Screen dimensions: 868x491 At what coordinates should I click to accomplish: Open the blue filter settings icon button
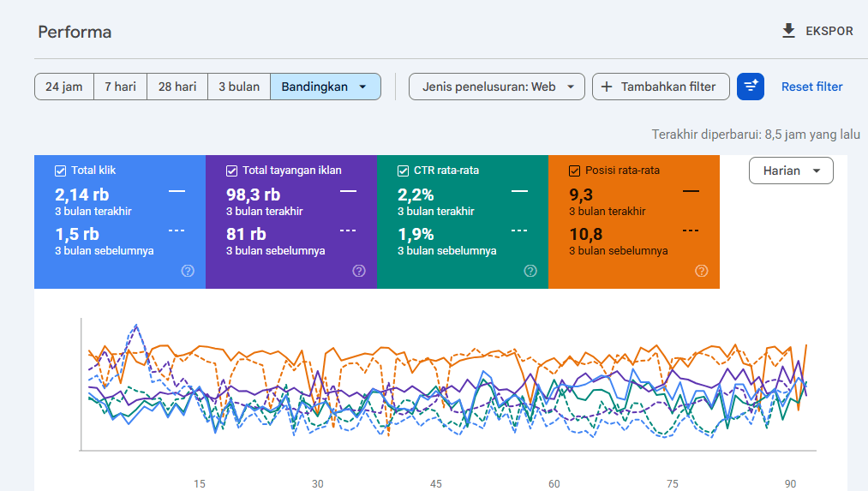coord(750,87)
